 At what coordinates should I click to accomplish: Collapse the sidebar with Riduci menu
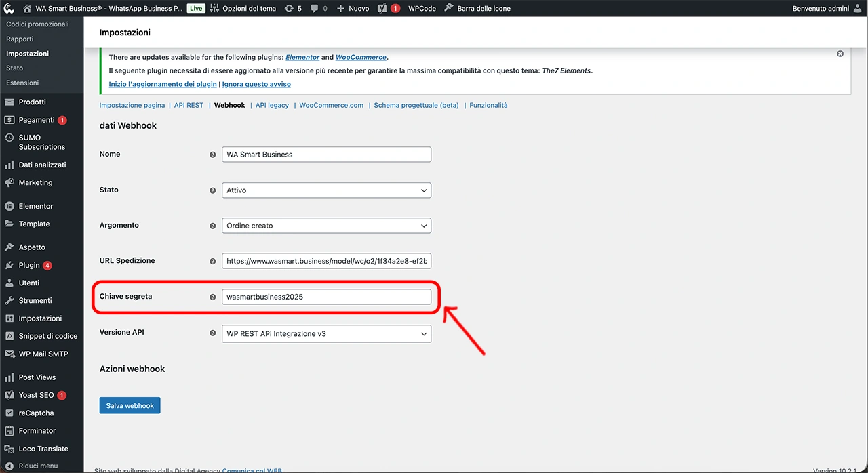[x=38, y=466]
